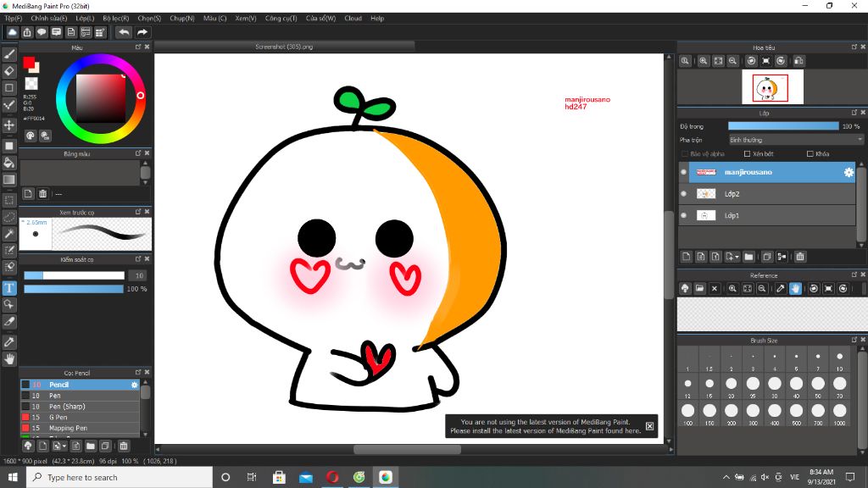Open gear settings for manjirousano layer
868x488 pixels.
[849, 172]
